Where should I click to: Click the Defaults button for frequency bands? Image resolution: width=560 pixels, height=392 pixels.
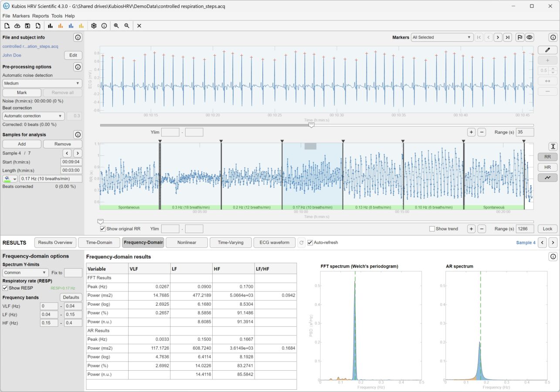[x=71, y=297]
